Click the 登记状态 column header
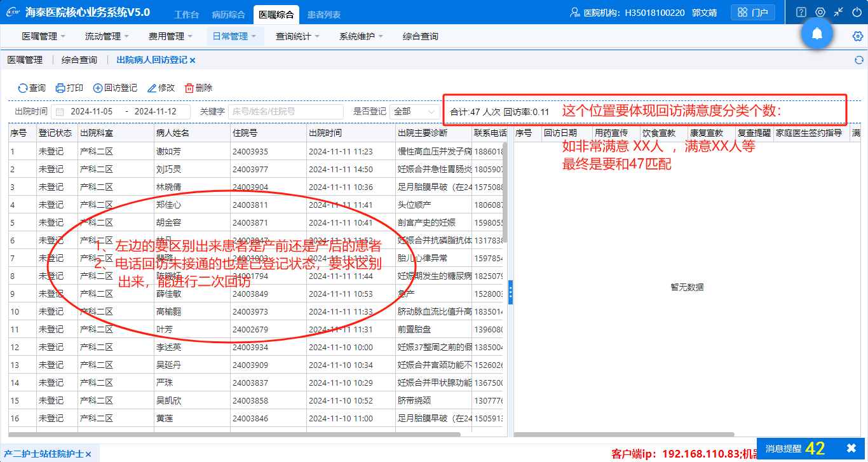868x462 pixels. 57,133
